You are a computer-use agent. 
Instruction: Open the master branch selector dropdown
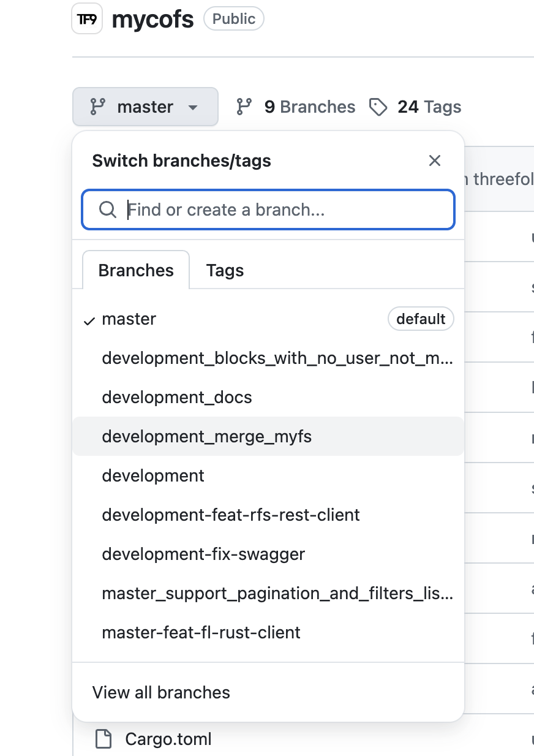click(145, 107)
